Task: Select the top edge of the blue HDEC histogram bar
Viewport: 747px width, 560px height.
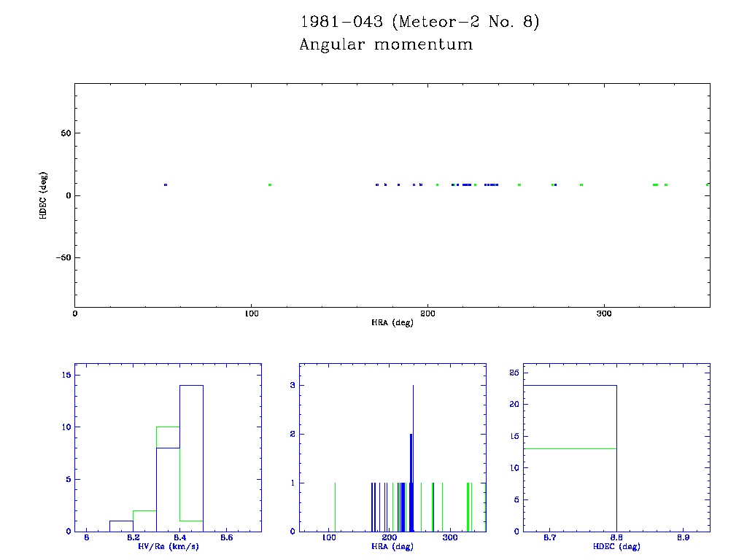Action: point(570,385)
